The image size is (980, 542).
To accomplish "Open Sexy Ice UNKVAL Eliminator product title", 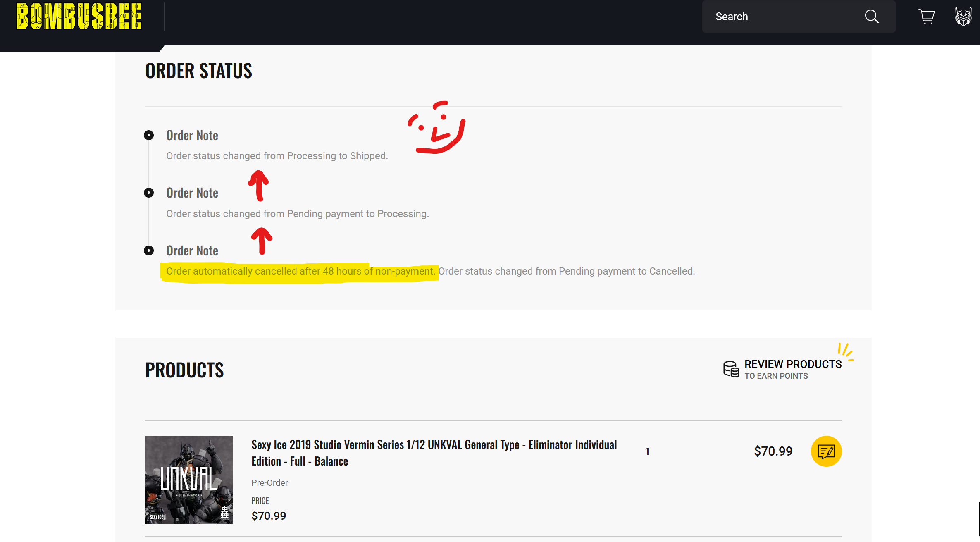I will pyautogui.click(x=434, y=453).
